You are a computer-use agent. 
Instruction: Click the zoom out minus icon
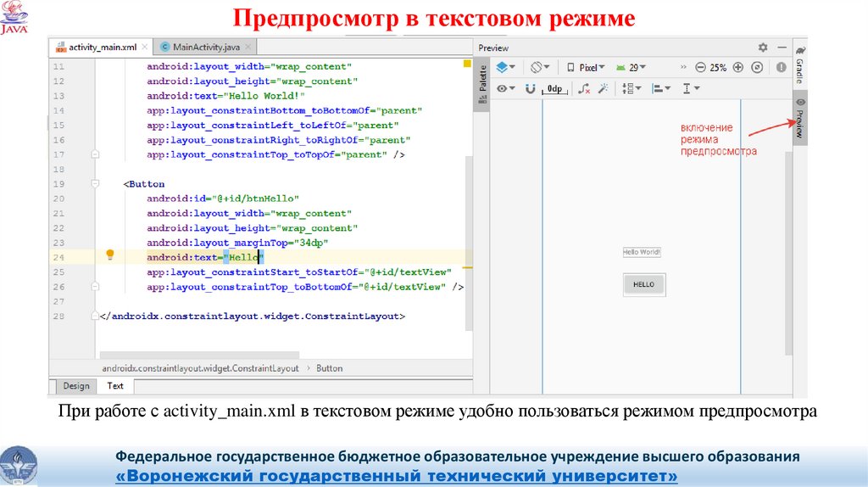coord(699,67)
